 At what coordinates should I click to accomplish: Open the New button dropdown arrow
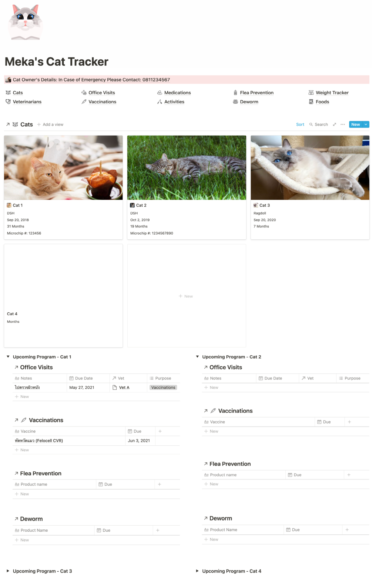(x=366, y=124)
